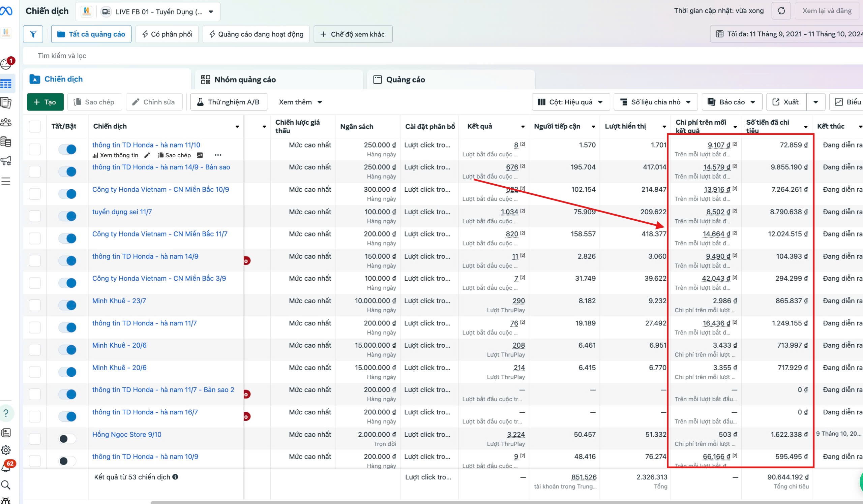Open the all tools hamburger menu icon
Screen dimensions: 863x504
(6, 181)
